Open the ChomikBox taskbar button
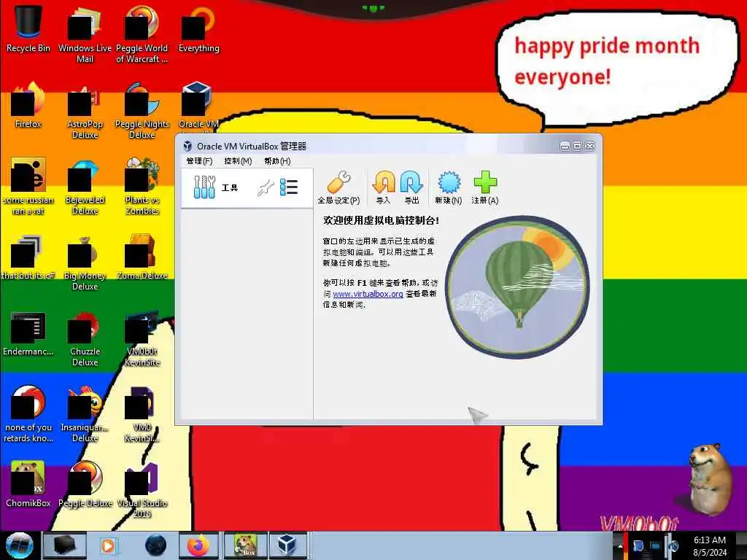747x560 pixels. pos(246,545)
